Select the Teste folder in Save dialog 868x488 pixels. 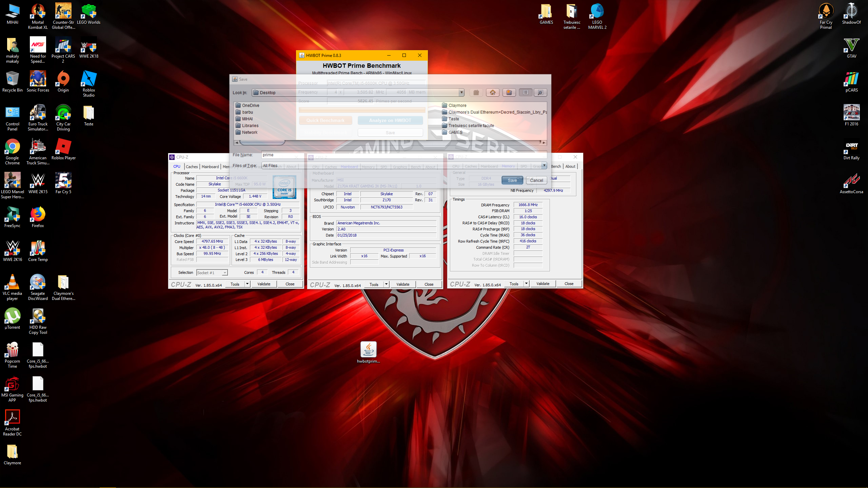pos(450,119)
